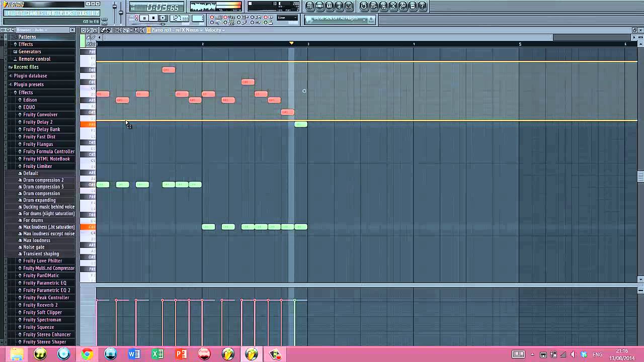Select the Fruity Parametric EQ 2 item

click(x=46, y=291)
